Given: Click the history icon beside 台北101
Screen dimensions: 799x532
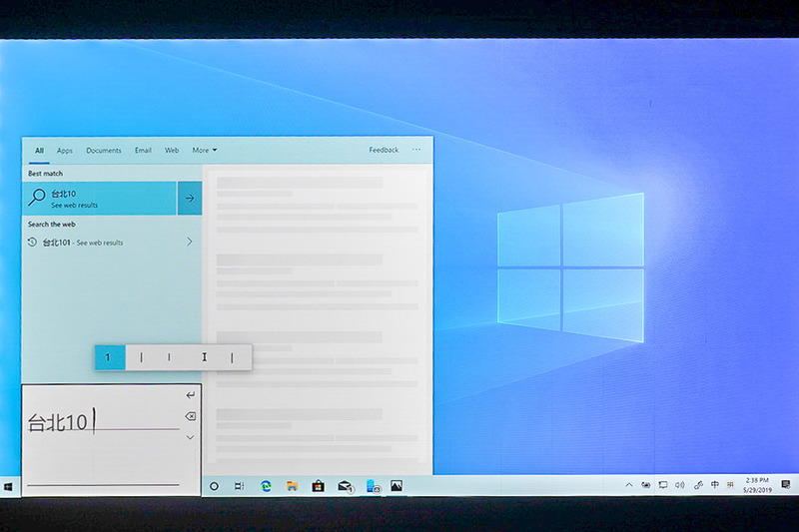Looking at the screenshot, I should pyautogui.click(x=32, y=243).
